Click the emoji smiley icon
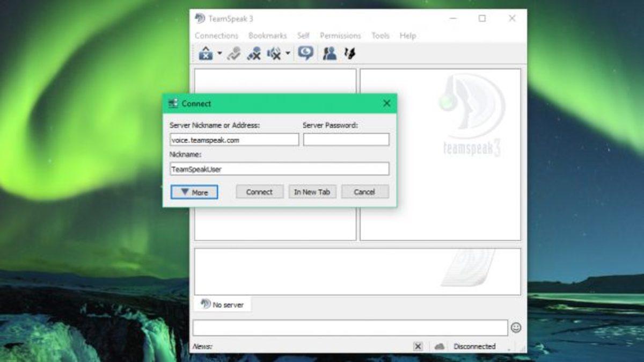 click(x=516, y=328)
